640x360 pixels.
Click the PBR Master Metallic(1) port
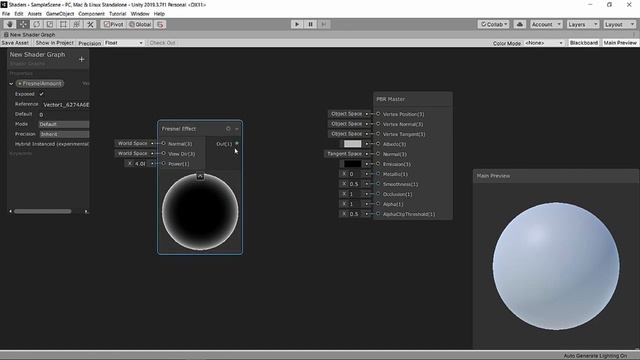pyautogui.click(x=378, y=174)
